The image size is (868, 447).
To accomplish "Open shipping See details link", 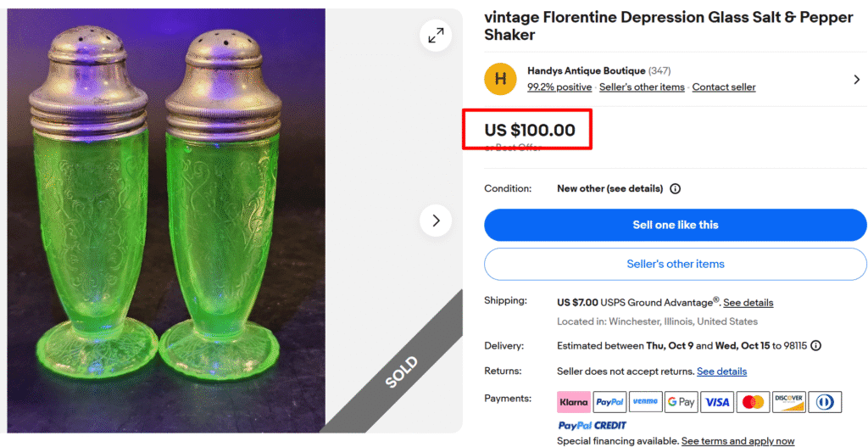I will coord(748,303).
